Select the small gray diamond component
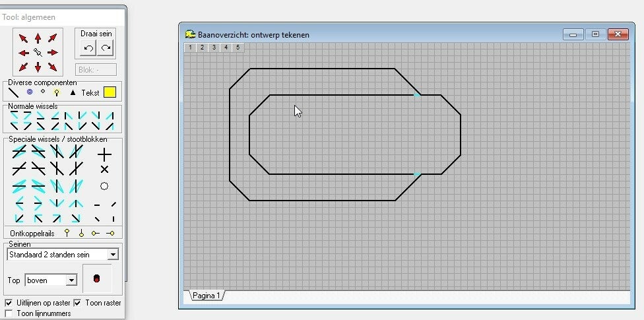 (x=43, y=91)
